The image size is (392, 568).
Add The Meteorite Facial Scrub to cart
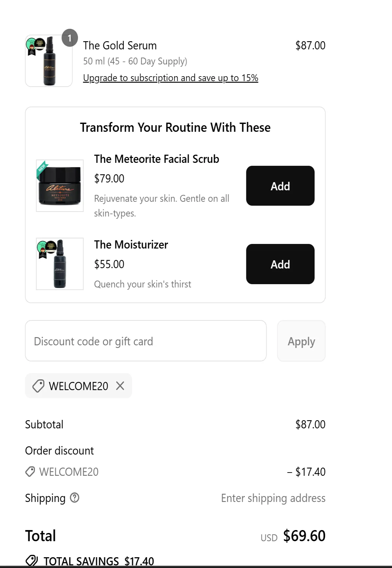click(x=280, y=186)
